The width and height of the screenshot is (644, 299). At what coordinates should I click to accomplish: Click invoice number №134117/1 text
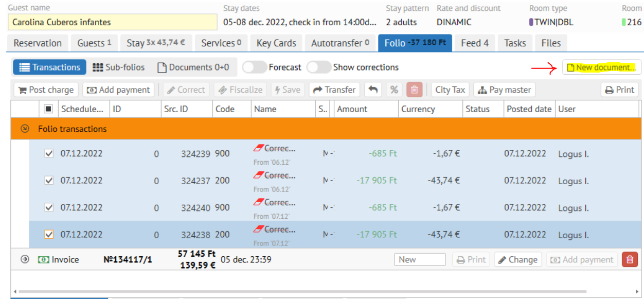128,259
